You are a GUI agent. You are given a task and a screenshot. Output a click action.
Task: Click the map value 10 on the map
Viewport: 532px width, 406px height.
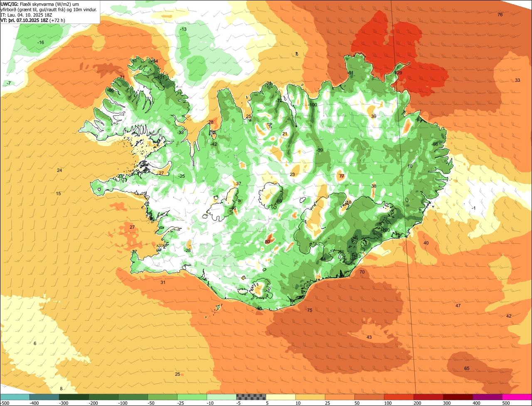[410, 166]
